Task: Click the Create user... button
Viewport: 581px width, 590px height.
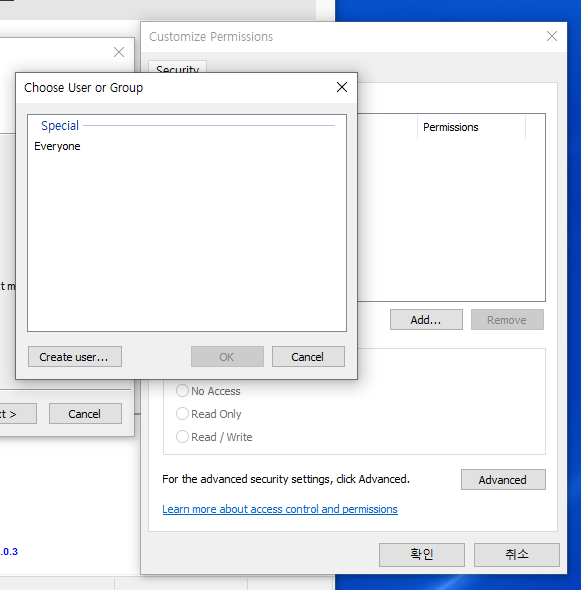Action: [75, 357]
